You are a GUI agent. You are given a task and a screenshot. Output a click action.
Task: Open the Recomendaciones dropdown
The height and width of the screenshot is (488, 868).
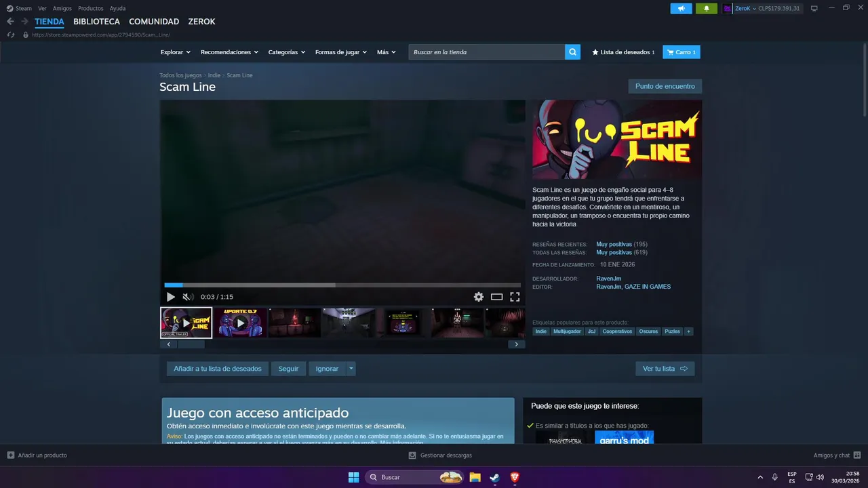229,52
